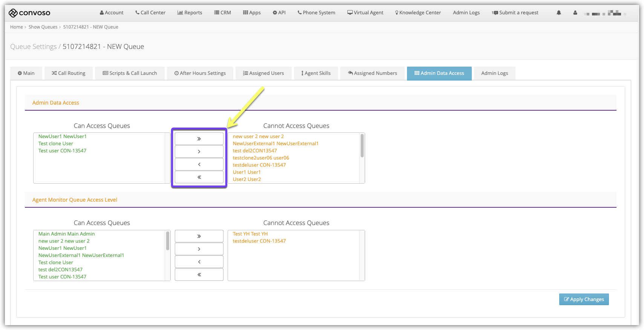
Task: Select Test YH Test YH in Cannot Access list
Action: coord(250,234)
